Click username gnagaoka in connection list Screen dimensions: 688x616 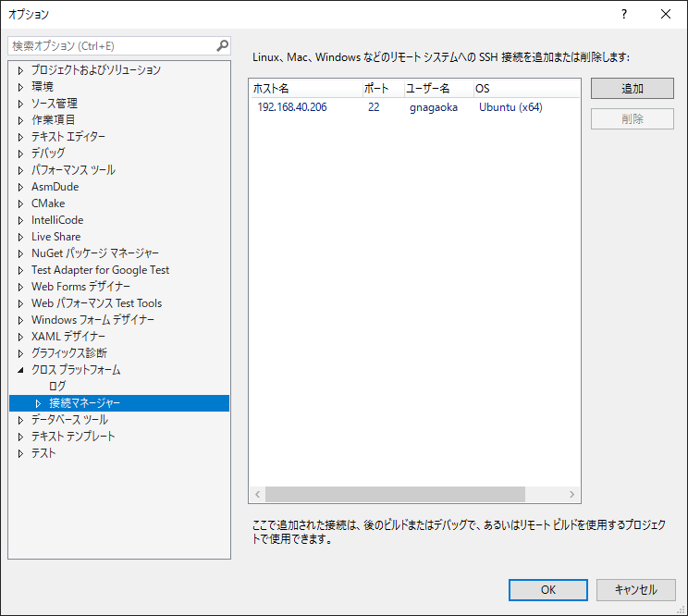434,107
